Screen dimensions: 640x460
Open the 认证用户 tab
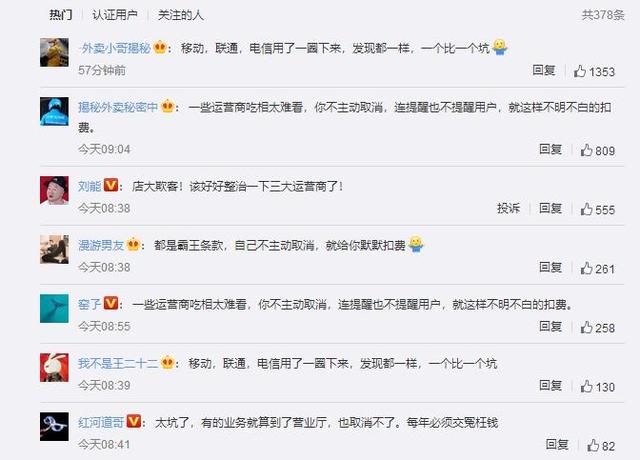(x=115, y=15)
